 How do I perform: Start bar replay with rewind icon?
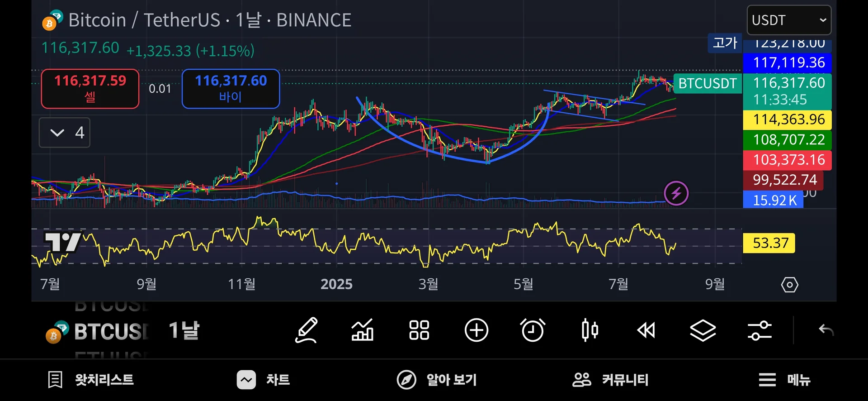pyautogui.click(x=646, y=330)
